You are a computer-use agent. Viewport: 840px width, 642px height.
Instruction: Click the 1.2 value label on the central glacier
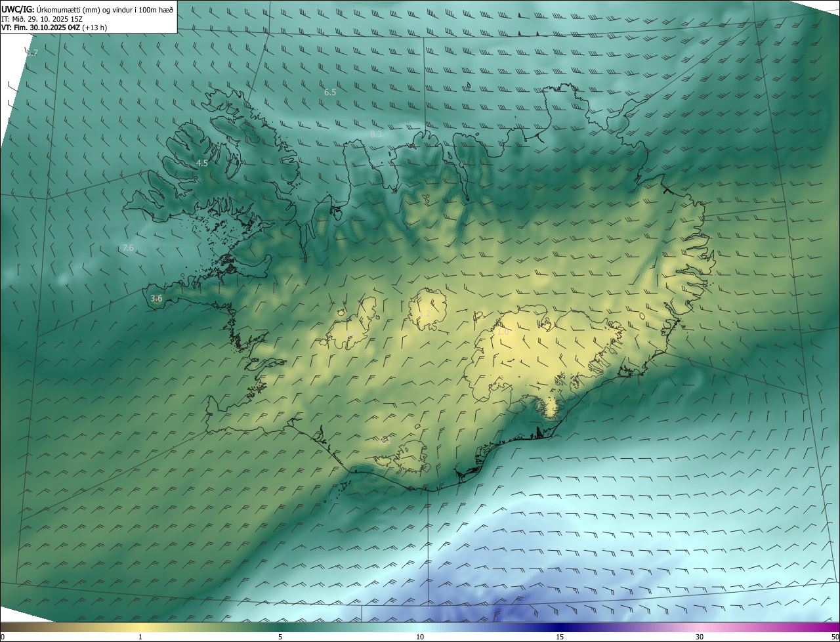425,314
